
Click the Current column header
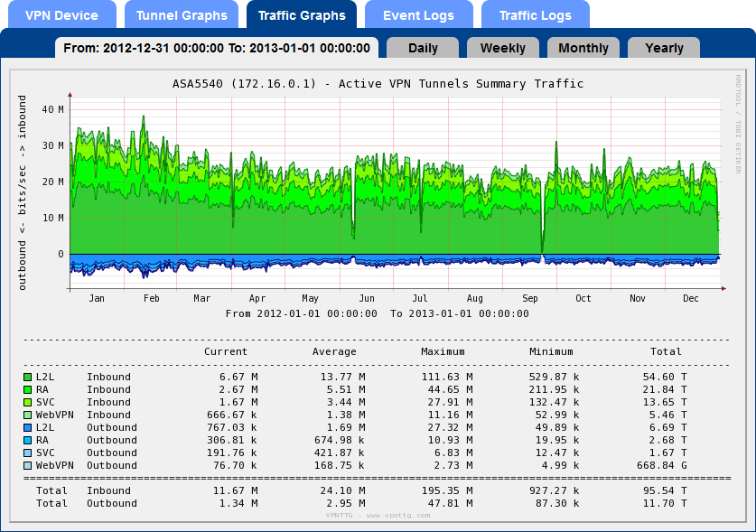[x=226, y=351]
